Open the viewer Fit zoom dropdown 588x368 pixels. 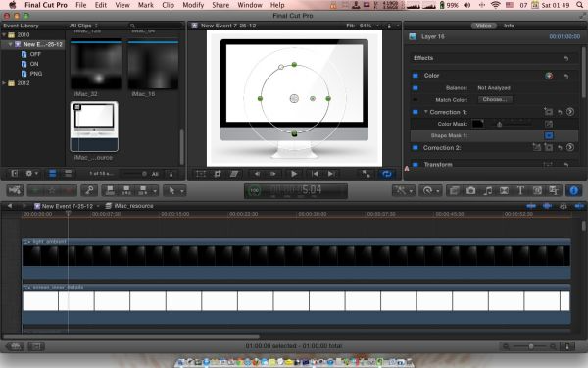click(363, 26)
